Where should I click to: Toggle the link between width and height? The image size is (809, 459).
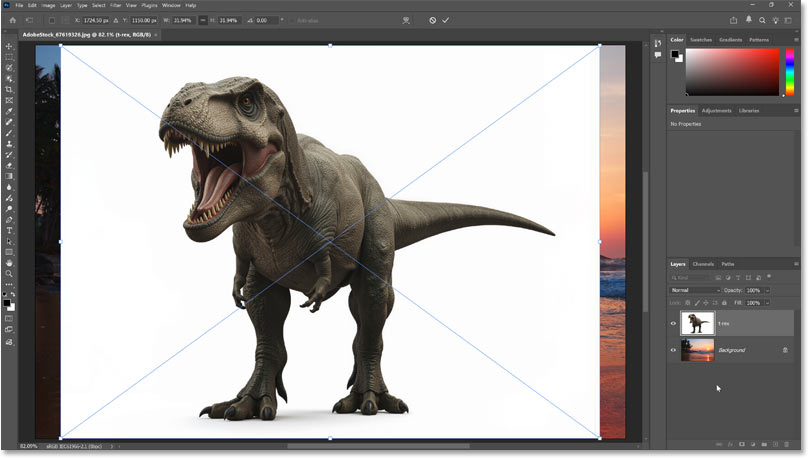(205, 20)
